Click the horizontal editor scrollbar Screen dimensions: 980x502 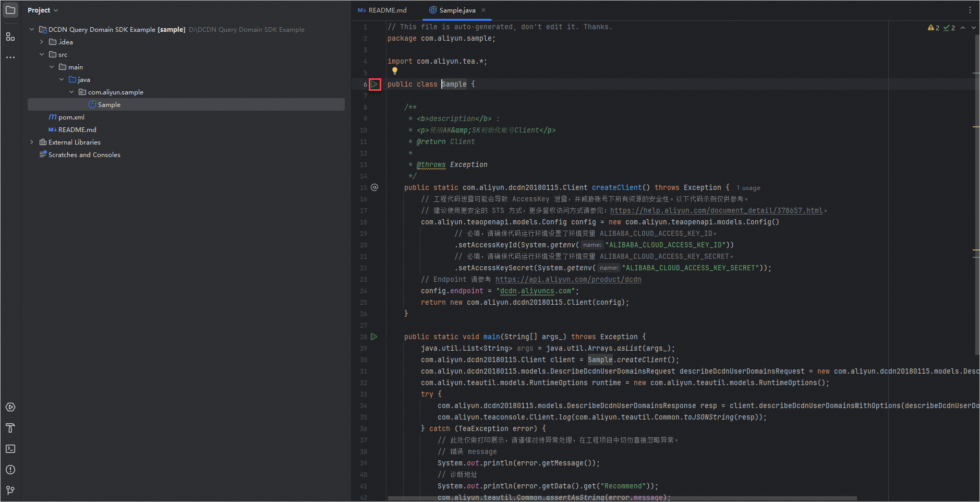coord(622,498)
